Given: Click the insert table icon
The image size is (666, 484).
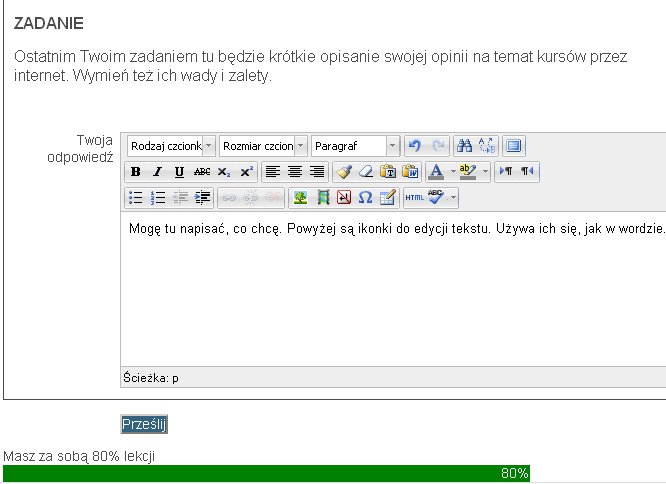Looking at the screenshot, I should pos(388,197).
